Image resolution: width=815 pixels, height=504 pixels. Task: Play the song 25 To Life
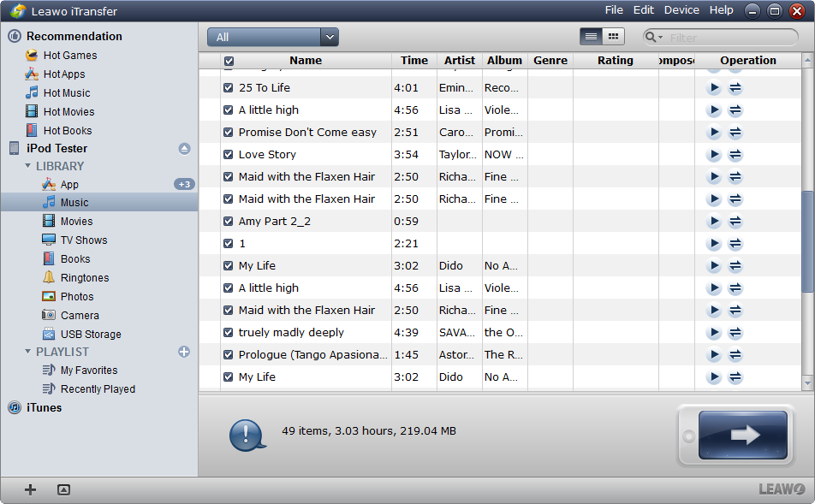[x=714, y=88]
